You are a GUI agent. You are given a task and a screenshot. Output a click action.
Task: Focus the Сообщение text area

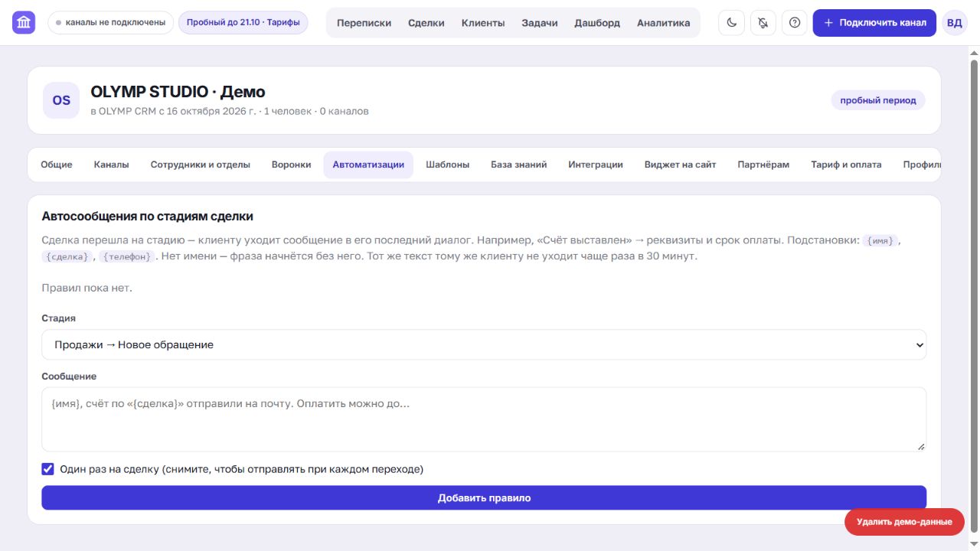[484, 419]
